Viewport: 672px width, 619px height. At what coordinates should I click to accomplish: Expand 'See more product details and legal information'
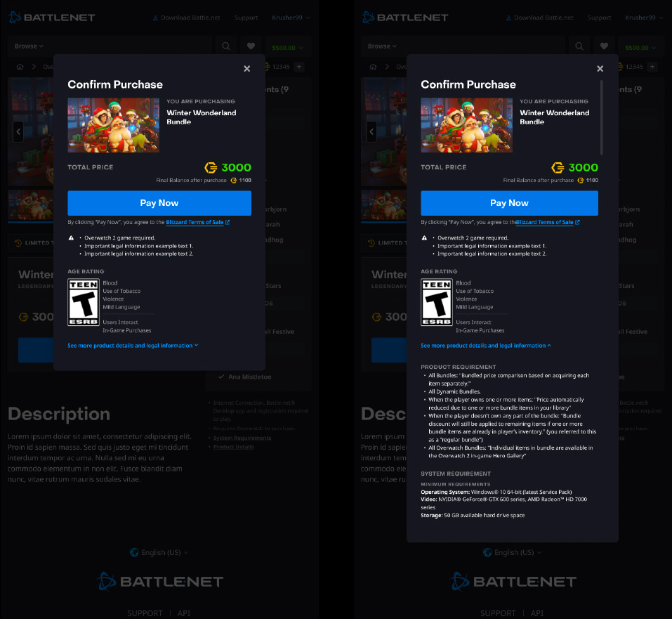pyautogui.click(x=133, y=345)
